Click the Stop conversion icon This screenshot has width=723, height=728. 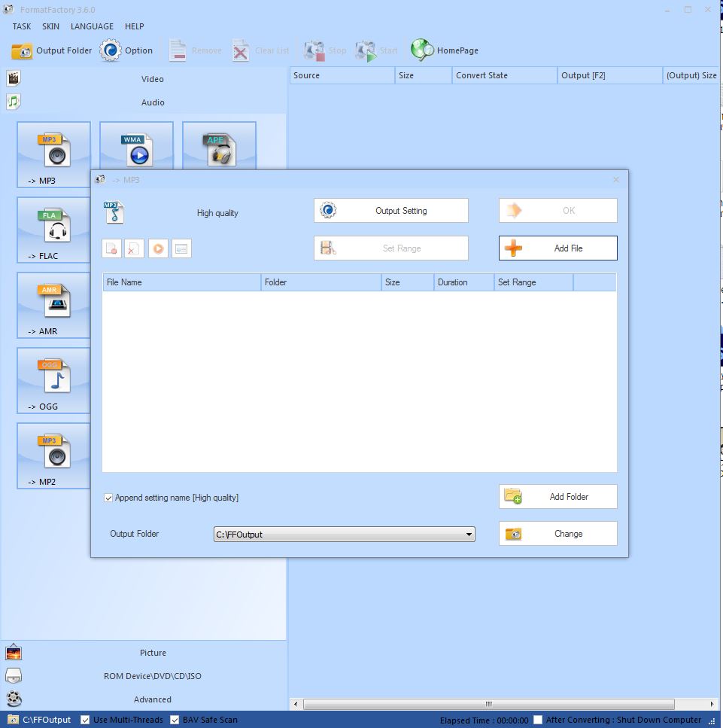point(314,50)
